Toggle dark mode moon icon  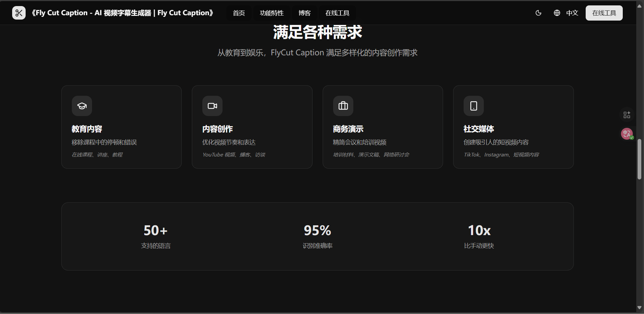pos(538,13)
